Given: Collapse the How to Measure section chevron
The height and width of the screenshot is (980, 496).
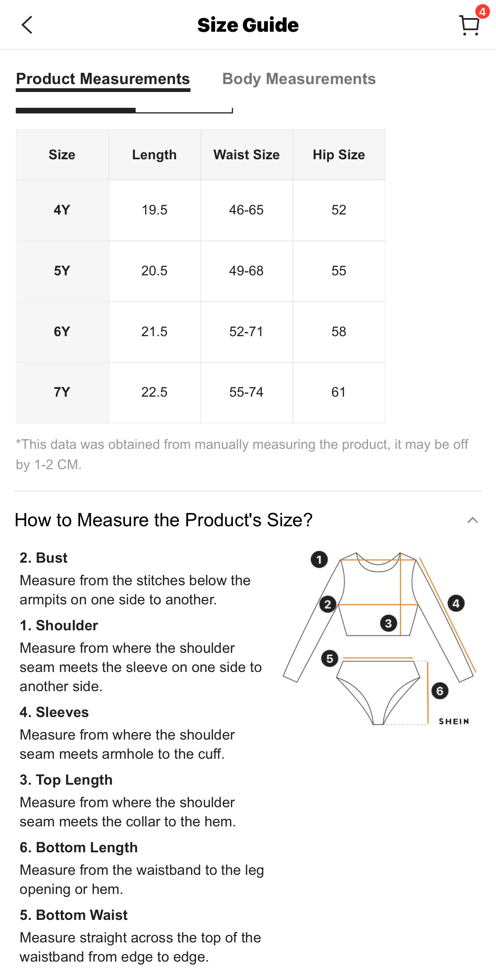Looking at the screenshot, I should tap(472, 520).
